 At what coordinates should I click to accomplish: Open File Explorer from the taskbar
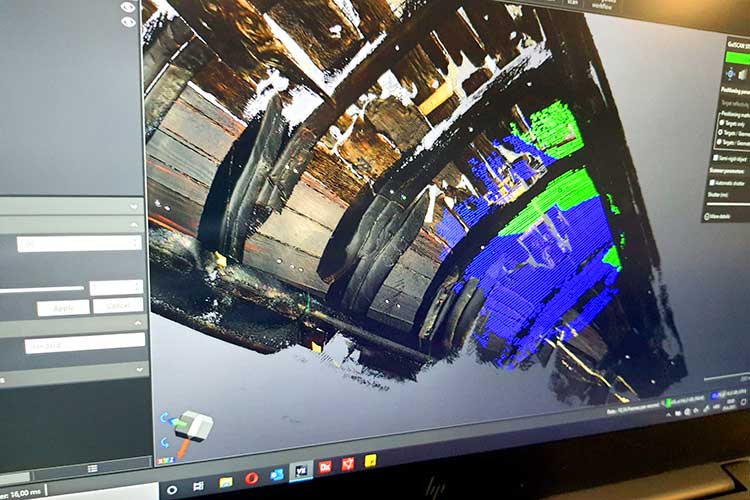225,482
